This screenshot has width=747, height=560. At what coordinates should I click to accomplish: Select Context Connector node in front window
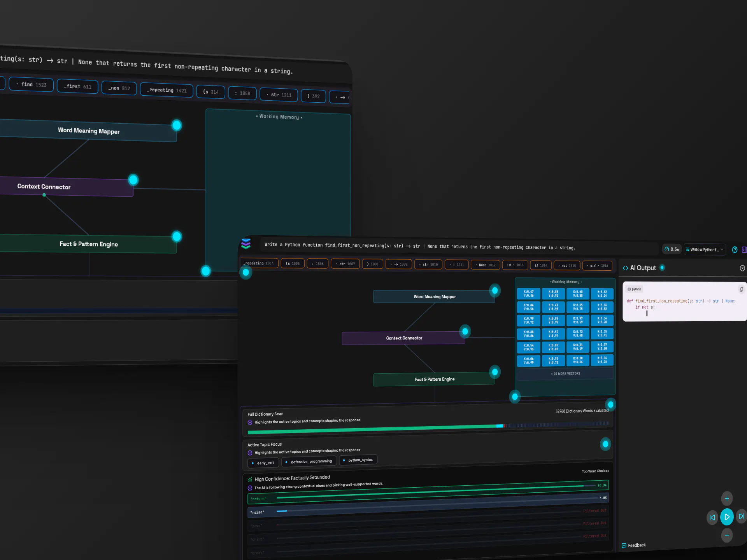403,338
